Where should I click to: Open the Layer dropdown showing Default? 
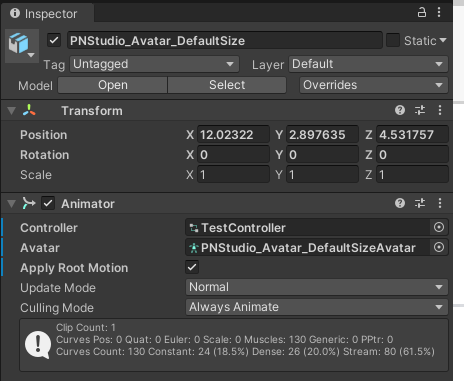(x=368, y=64)
